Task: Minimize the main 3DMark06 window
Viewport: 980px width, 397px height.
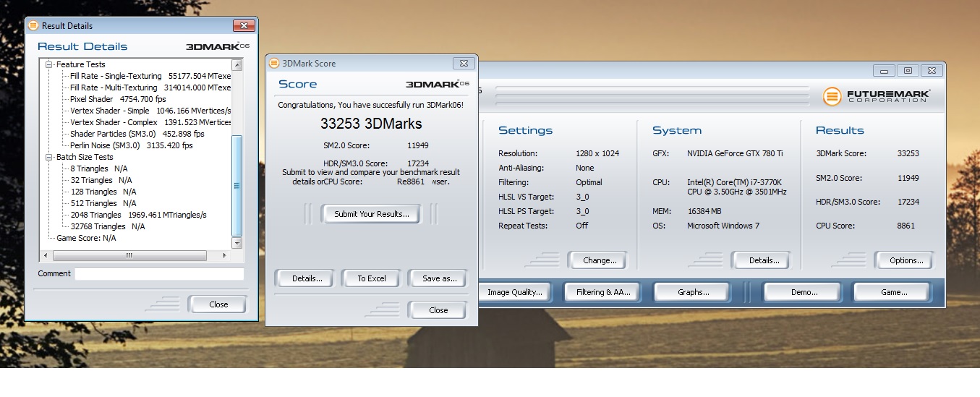Action: pos(884,70)
